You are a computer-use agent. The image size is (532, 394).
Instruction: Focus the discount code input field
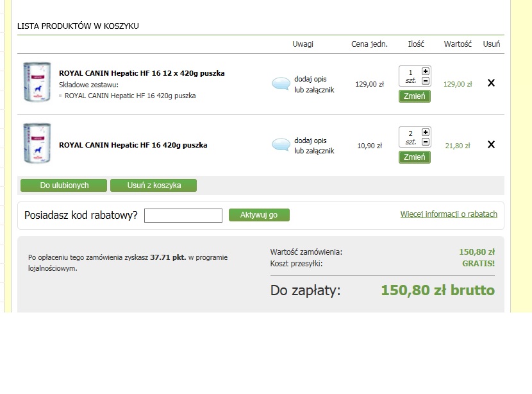click(183, 216)
